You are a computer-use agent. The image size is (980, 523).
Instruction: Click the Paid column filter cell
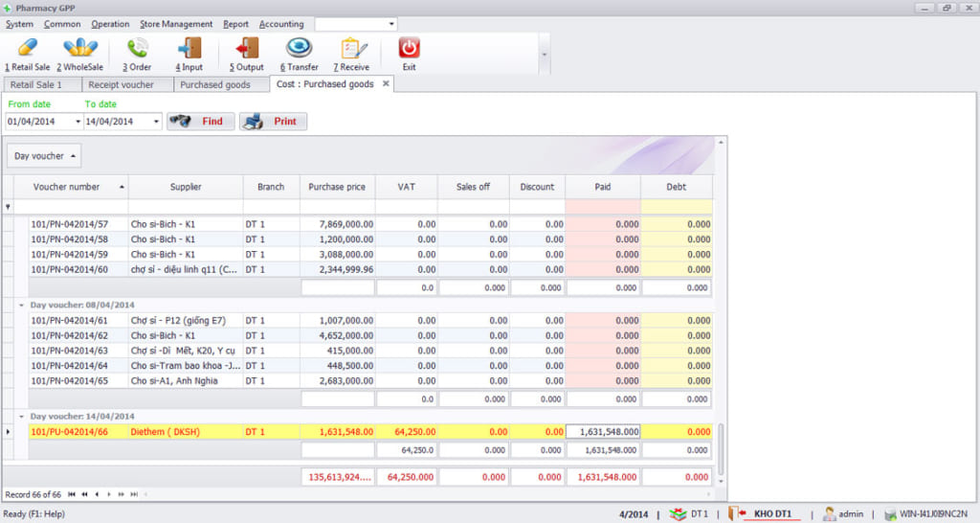[x=603, y=207]
